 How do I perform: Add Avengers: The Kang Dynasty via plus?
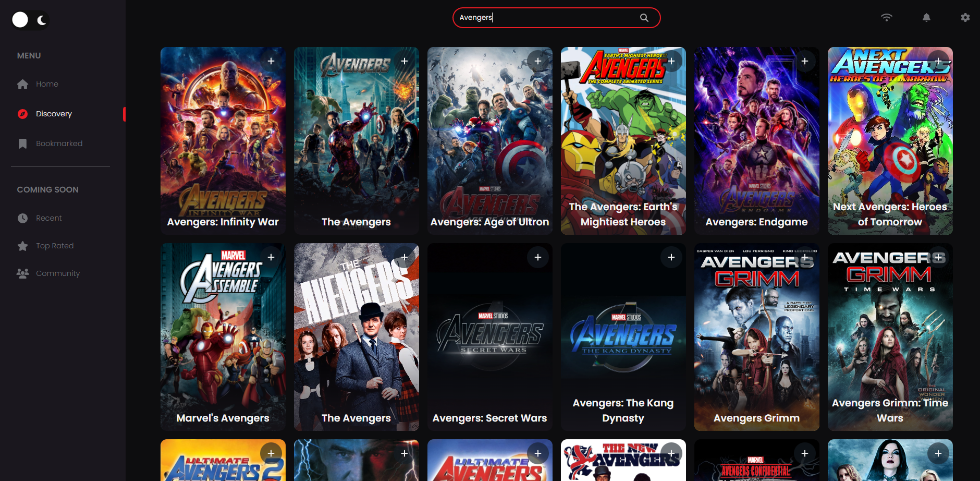coord(671,257)
